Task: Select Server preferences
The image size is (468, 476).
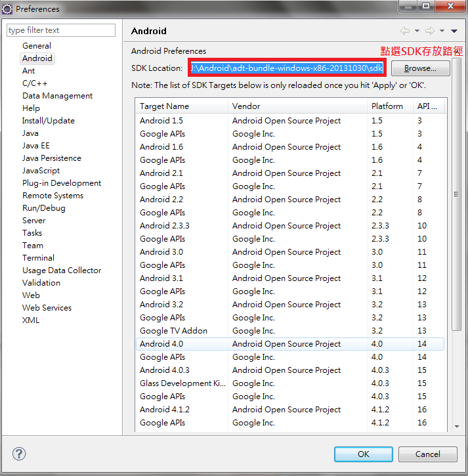Action: click(33, 221)
